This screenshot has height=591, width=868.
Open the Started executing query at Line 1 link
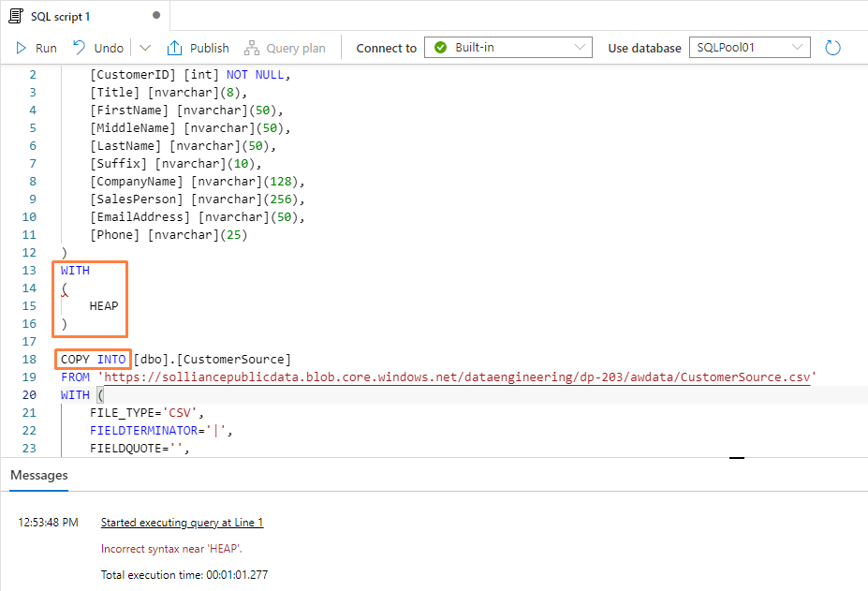(x=183, y=523)
